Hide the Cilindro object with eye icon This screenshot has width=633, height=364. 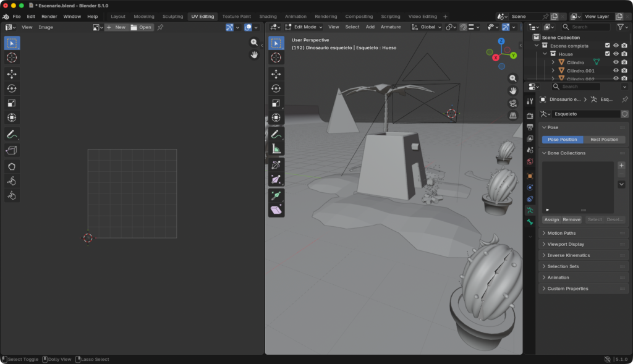click(x=616, y=62)
